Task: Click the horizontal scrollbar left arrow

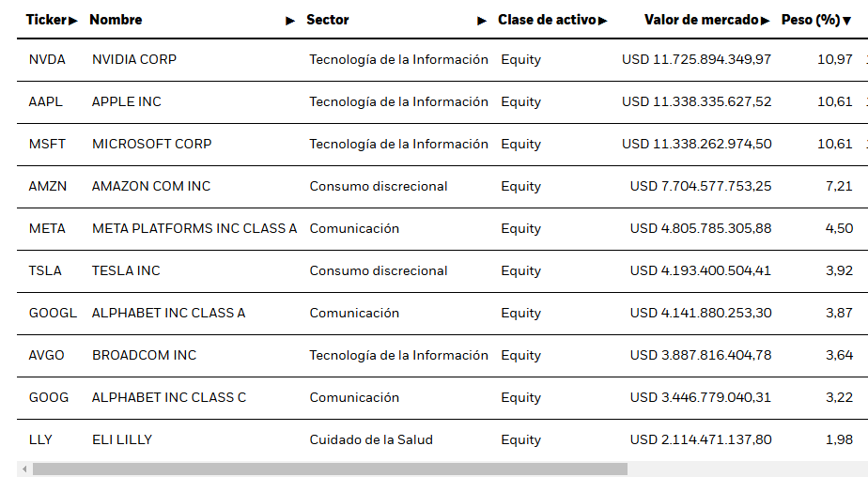Action: coord(24,469)
